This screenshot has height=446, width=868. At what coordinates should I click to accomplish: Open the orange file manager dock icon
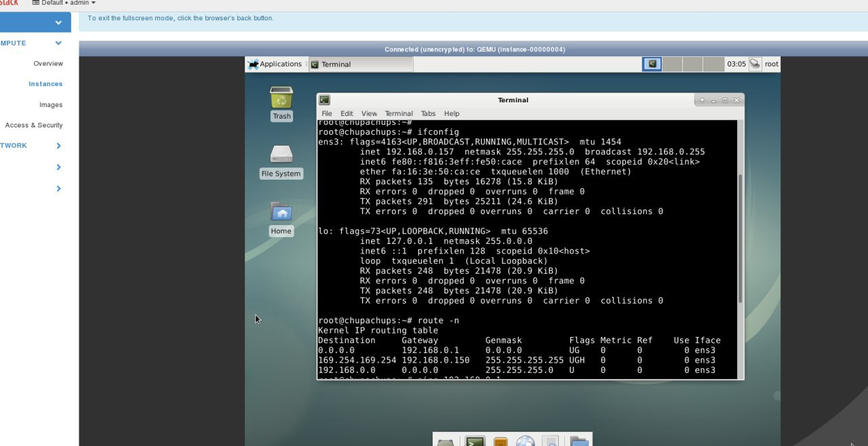[500, 442]
